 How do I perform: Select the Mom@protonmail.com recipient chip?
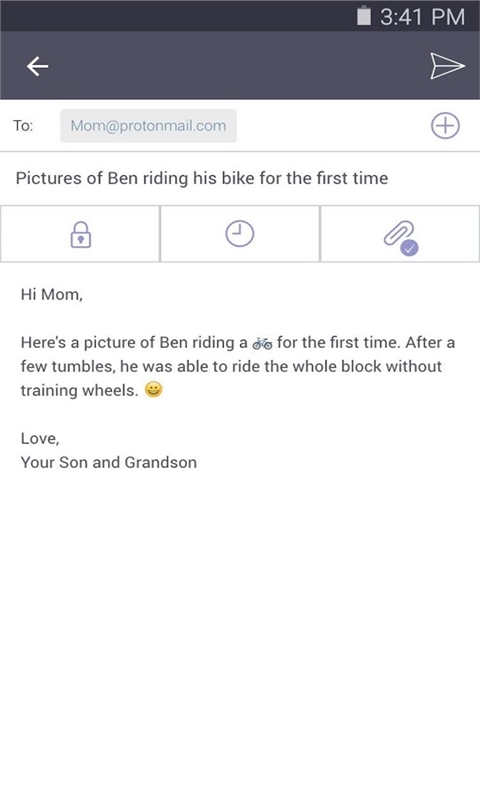point(148,126)
